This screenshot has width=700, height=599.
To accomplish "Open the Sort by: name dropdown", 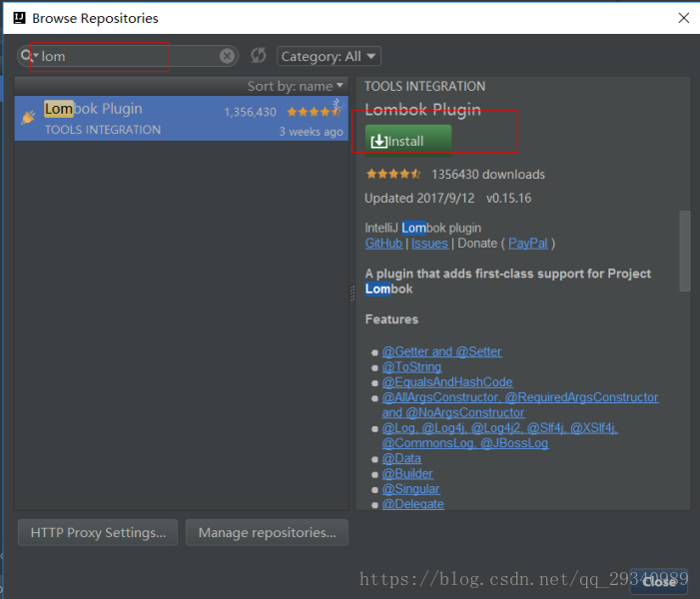I will coord(296,86).
